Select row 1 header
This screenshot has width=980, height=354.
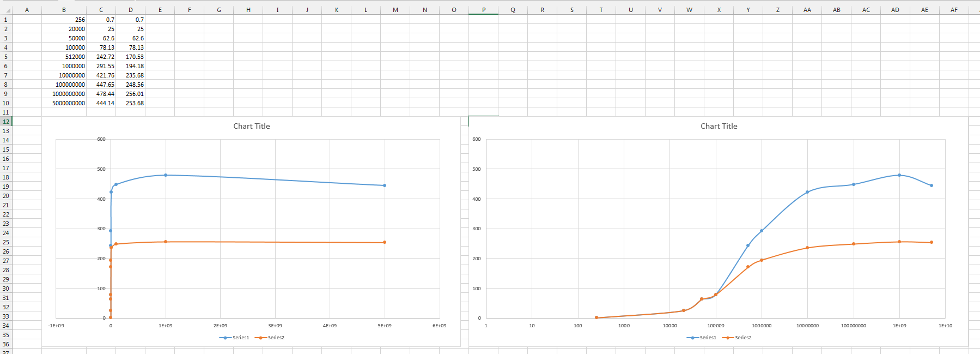(x=6, y=20)
